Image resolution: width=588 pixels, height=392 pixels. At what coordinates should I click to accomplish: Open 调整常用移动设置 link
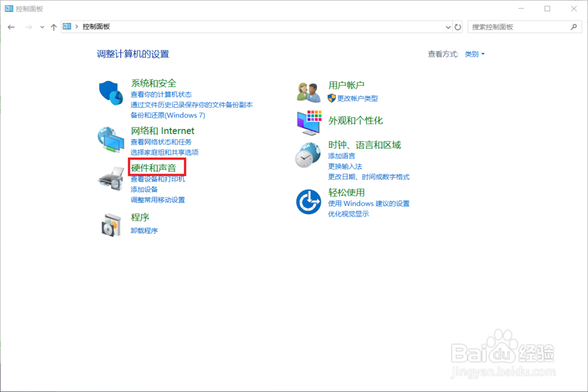coord(158,200)
